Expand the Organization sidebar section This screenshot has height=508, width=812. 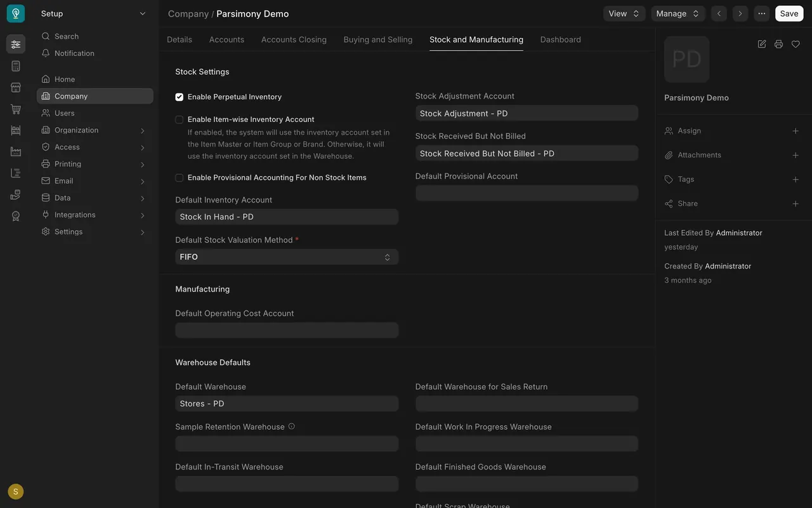pos(95,130)
